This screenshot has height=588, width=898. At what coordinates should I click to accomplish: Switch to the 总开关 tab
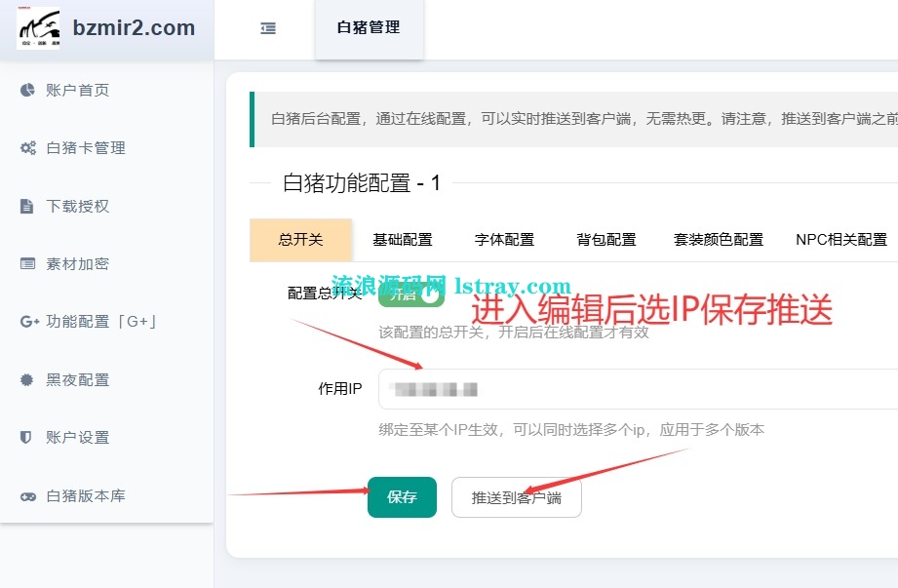(300, 240)
